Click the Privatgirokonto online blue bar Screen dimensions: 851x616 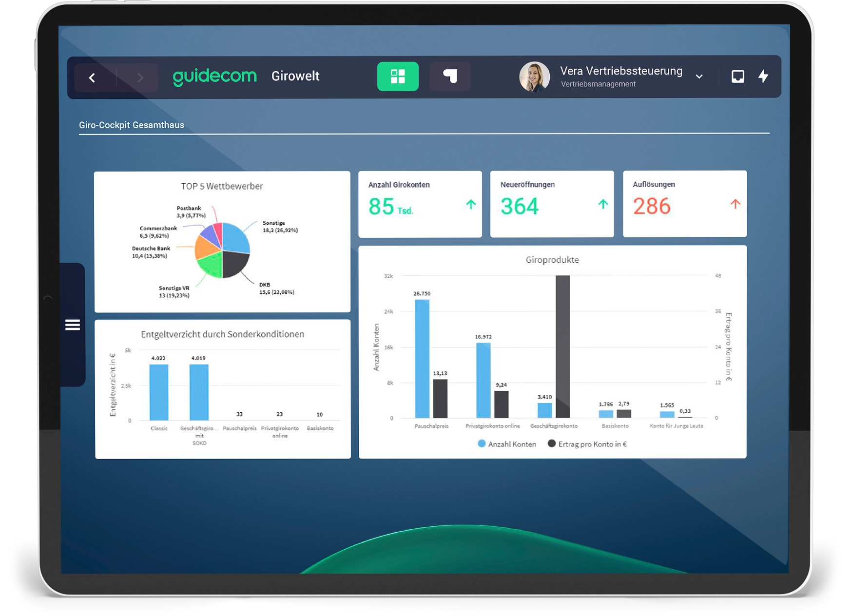pos(484,380)
